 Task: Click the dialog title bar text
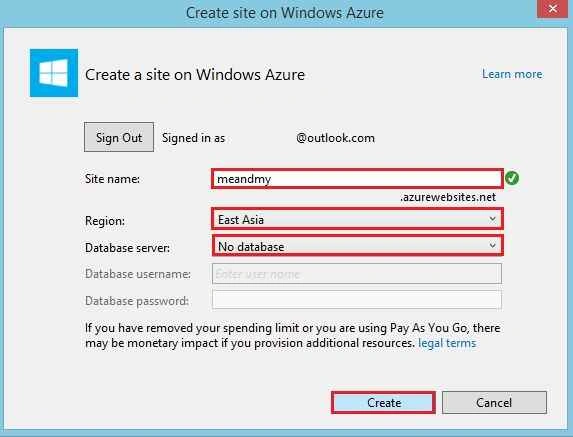[x=285, y=13]
